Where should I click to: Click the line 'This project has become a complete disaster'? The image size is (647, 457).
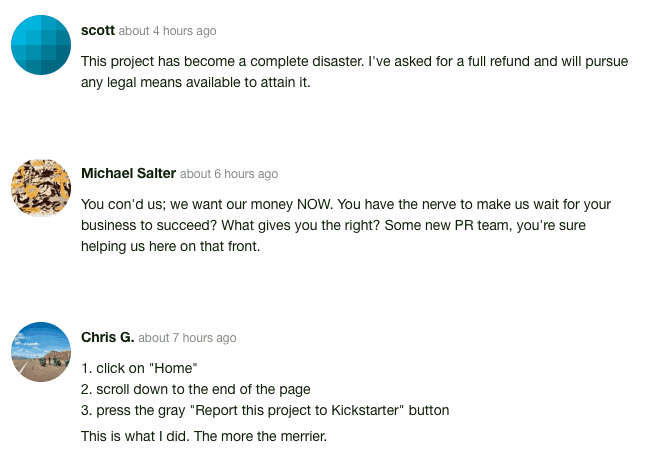tap(354, 61)
